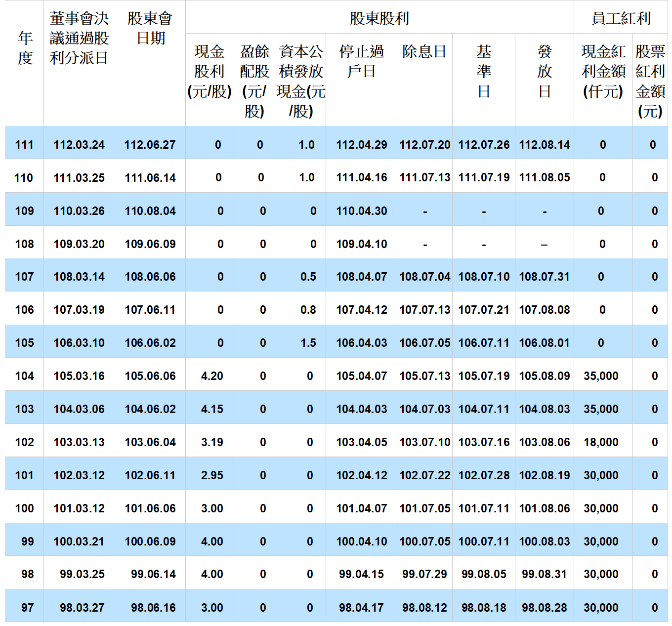672x626 pixels.
Task: Select date cell 112.03.24
Action: point(79,145)
